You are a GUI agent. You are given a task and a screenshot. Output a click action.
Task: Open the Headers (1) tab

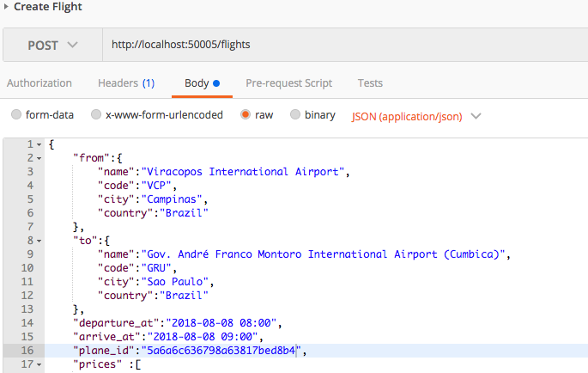point(126,83)
